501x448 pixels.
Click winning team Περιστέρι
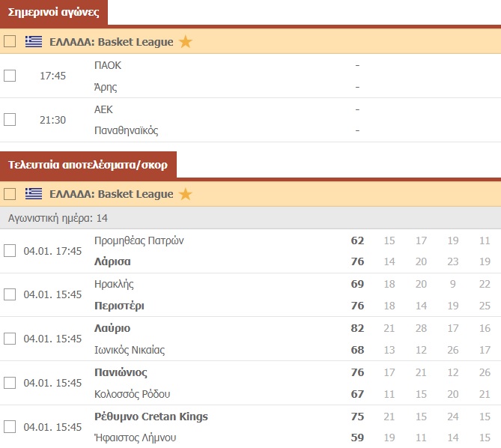[119, 306]
